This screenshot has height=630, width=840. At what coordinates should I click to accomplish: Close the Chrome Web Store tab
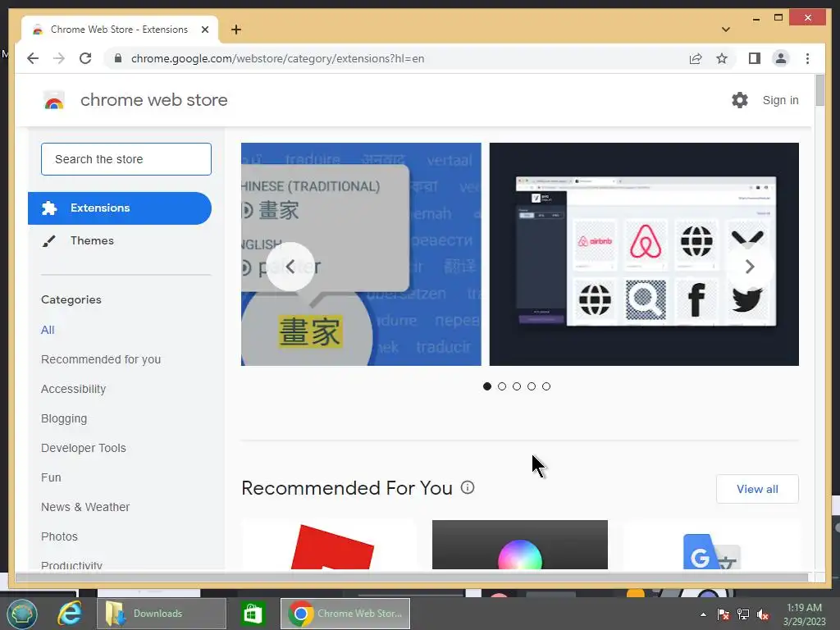(204, 30)
